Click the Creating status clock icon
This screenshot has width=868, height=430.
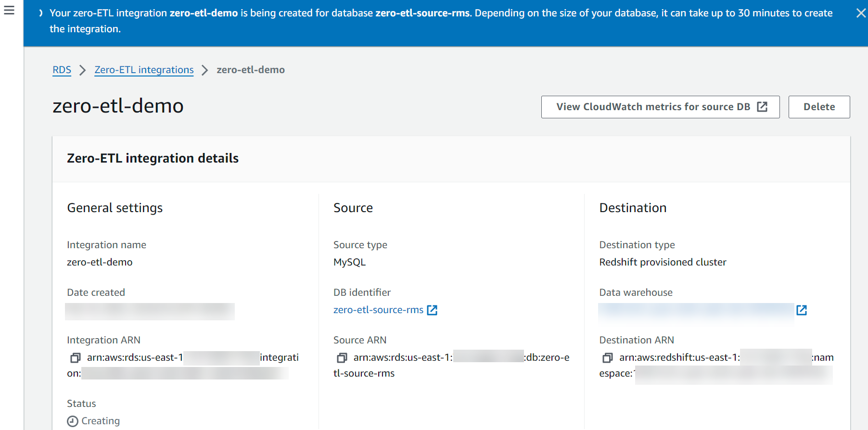pyautogui.click(x=73, y=421)
